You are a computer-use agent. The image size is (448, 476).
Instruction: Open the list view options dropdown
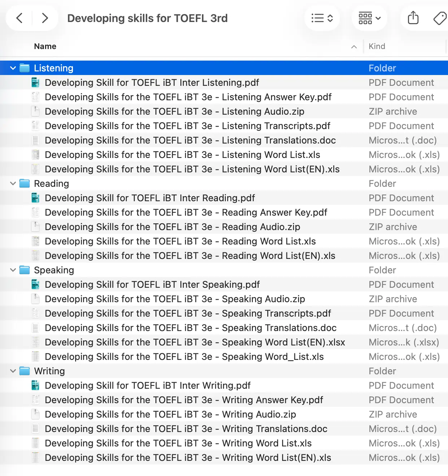pyautogui.click(x=322, y=18)
